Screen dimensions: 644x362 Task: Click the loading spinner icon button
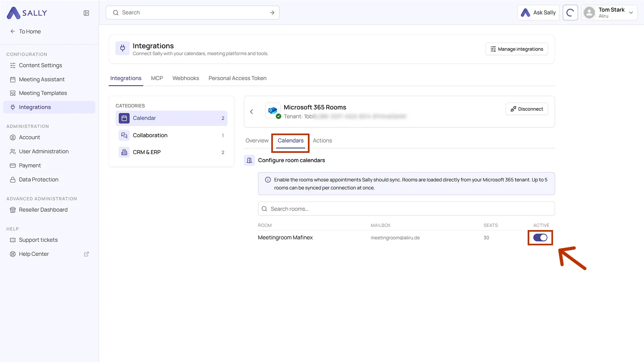pyautogui.click(x=570, y=12)
